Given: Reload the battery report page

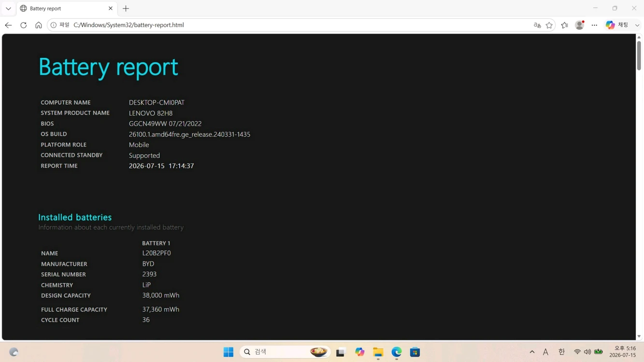Looking at the screenshot, I should click(23, 25).
